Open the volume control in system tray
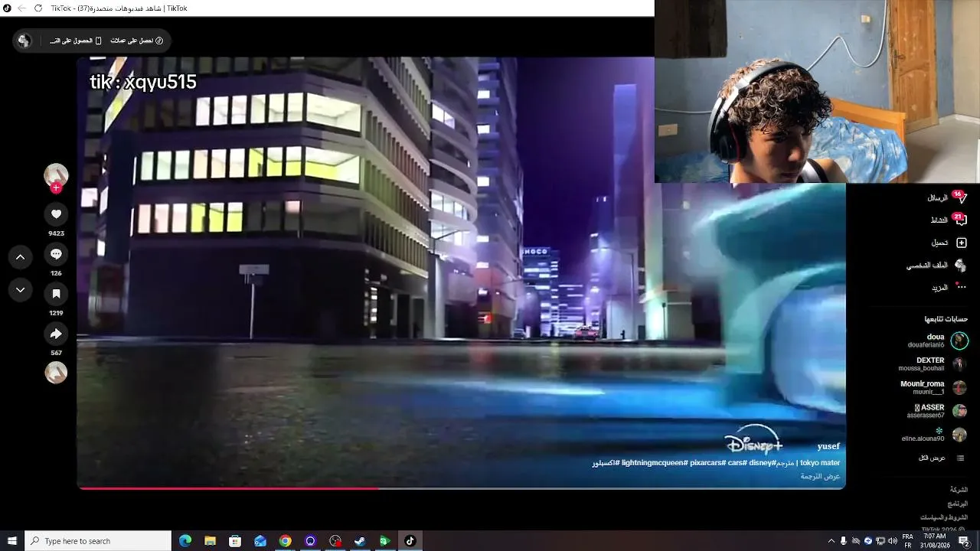Screen dimensions: 980x551 coord(893,541)
